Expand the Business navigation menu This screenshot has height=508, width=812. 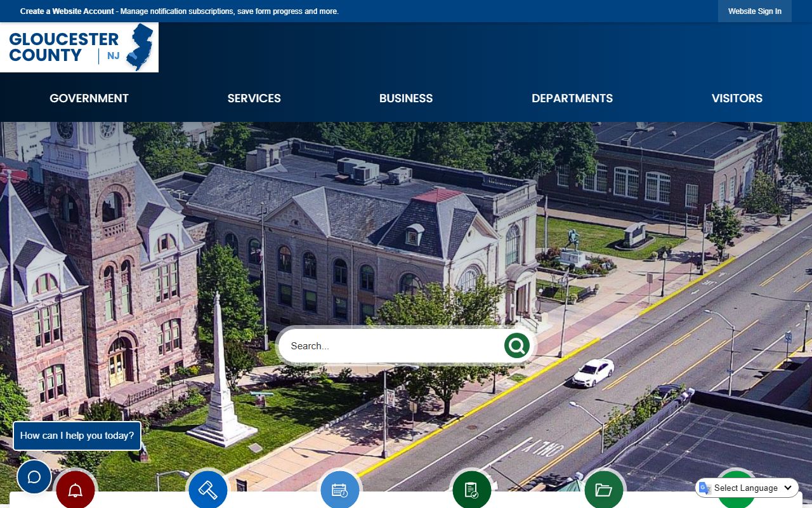[x=406, y=98]
